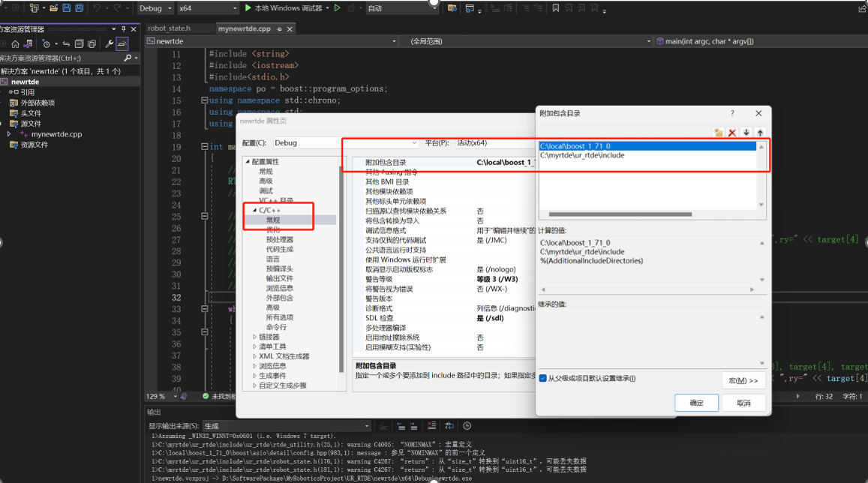Click horizontal scrollbar in include directories list

click(x=620, y=214)
